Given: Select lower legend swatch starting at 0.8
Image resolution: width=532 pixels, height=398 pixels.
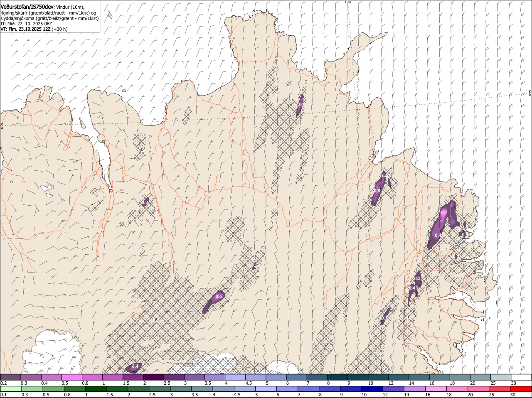Looking at the screenshot, I should tap(74, 389).
